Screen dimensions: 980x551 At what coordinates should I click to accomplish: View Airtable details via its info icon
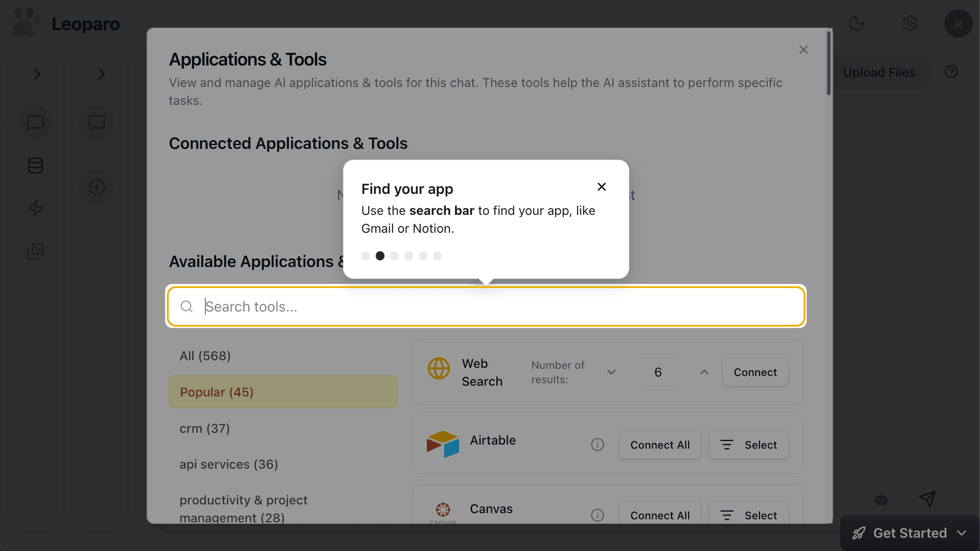click(597, 445)
